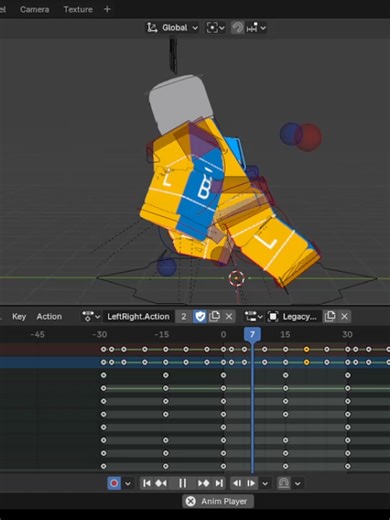Duplicate the Legacy slot with copy icon
The height and width of the screenshot is (520, 390).
click(330, 316)
